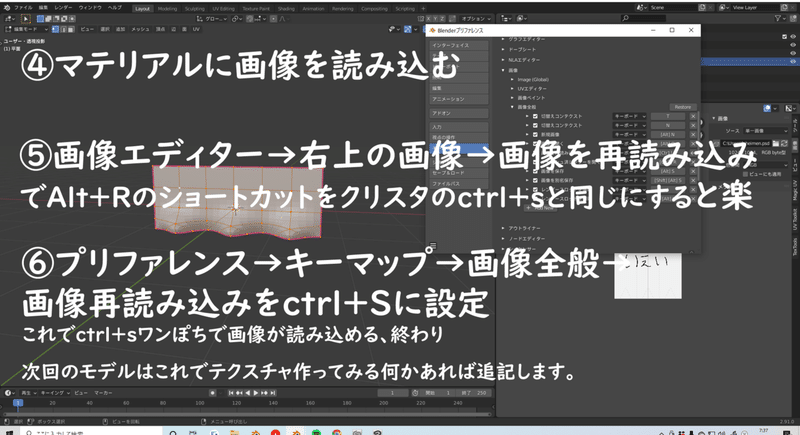Open the レンダー menu
Screen dimensions: 800x435
[x=63, y=8]
